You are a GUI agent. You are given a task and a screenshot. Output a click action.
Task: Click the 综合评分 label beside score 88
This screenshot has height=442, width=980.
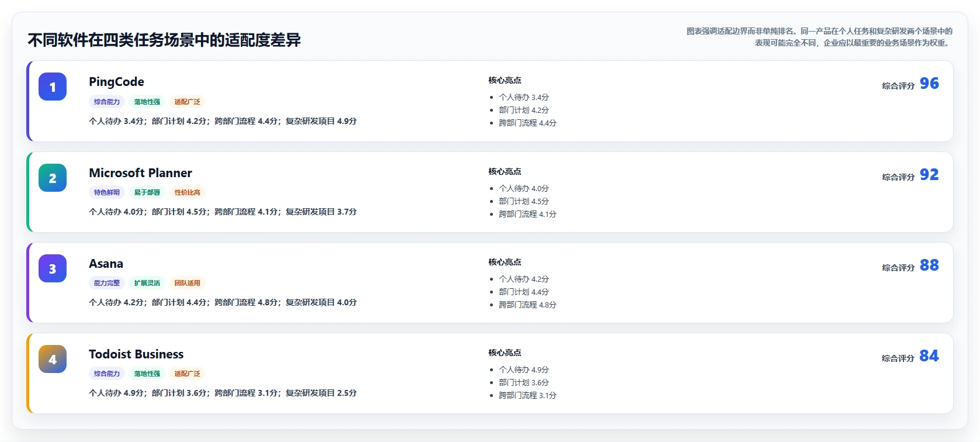898,268
